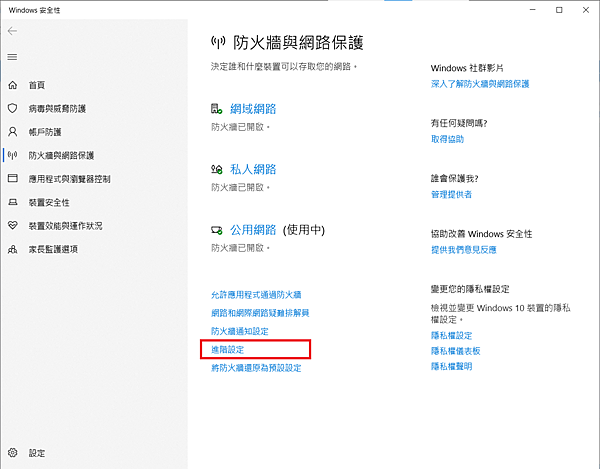Open 私人網路 firewall settings
Screen dimensions: 600x469
coord(253,169)
